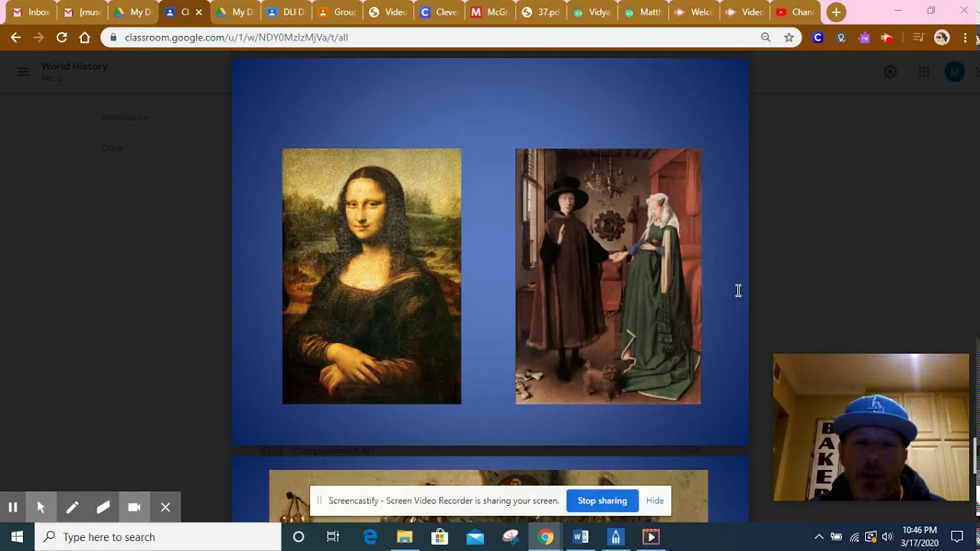Close the Screencastify drawing toolbar
Image resolution: width=980 pixels, height=551 pixels.
[x=165, y=507]
